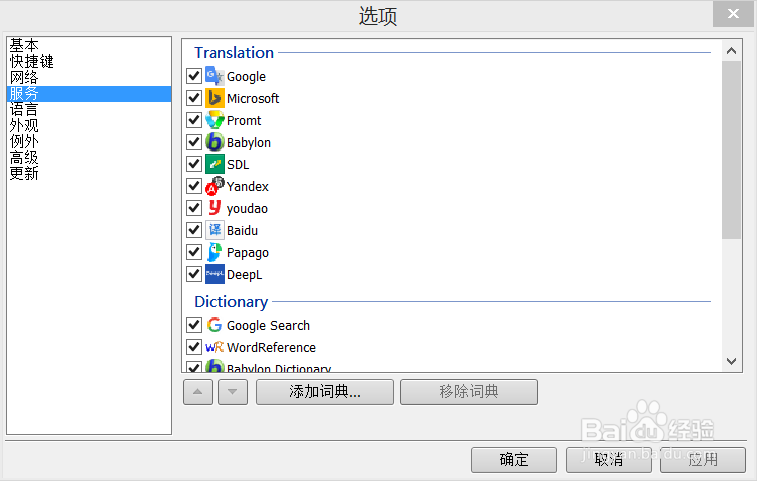Click the Papago parrot icon
This screenshot has height=481, width=757.
(x=215, y=252)
